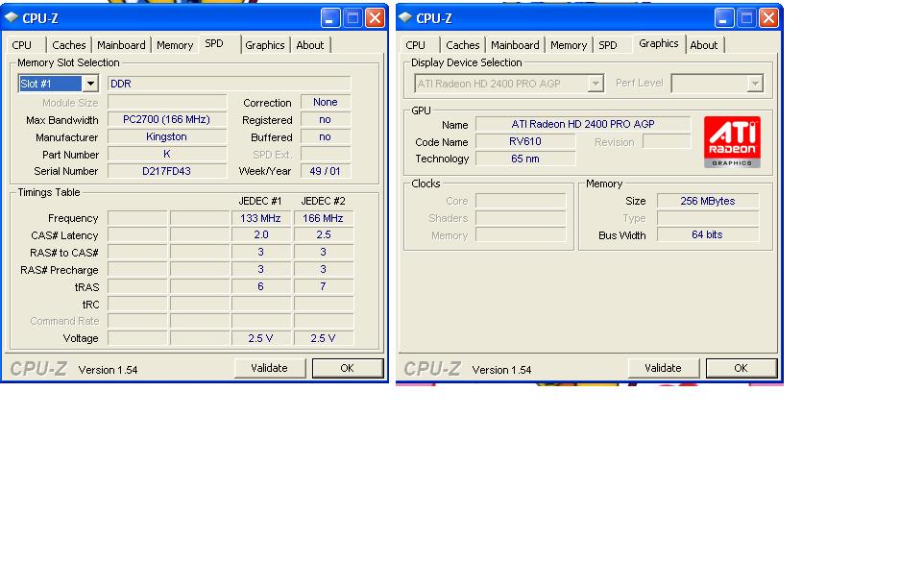Select Graphics tab in right window
Viewport: 924px width, 587px height.
click(659, 43)
